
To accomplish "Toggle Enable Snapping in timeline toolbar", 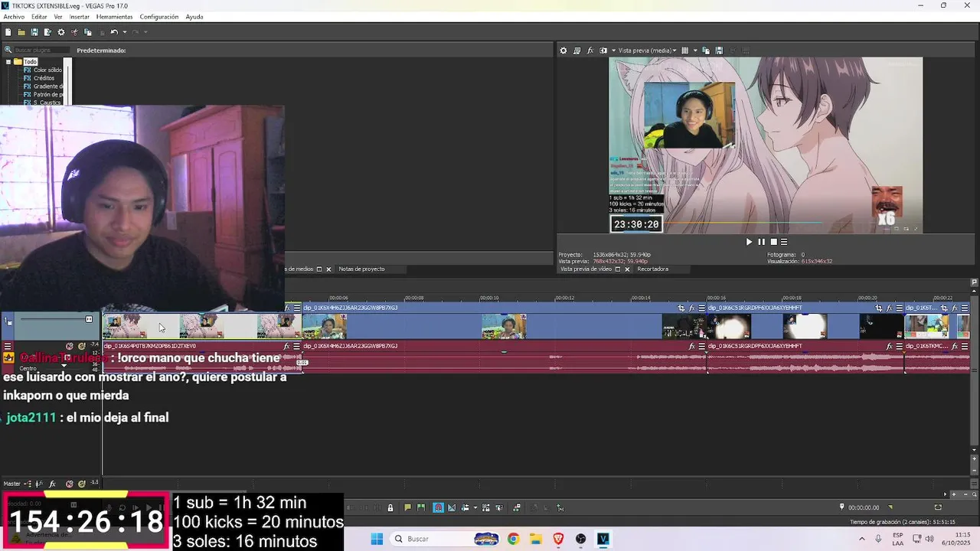I will [x=438, y=507].
